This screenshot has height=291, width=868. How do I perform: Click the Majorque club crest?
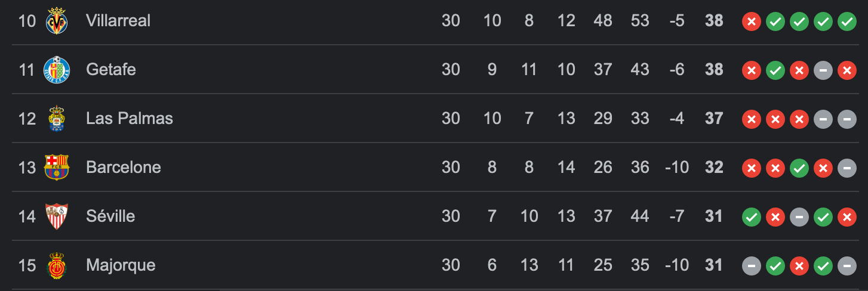point(57,265)
